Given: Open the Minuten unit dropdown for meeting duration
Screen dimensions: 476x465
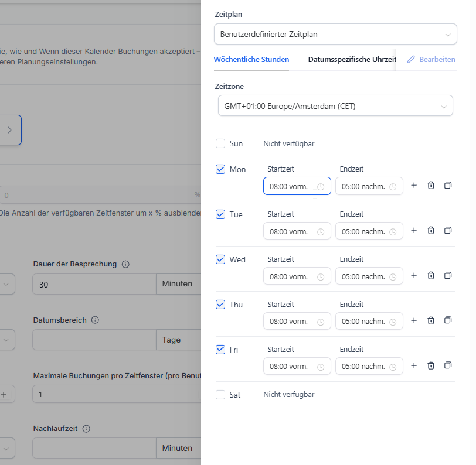Looking at the screenshot, I should (x=178, y=284).
